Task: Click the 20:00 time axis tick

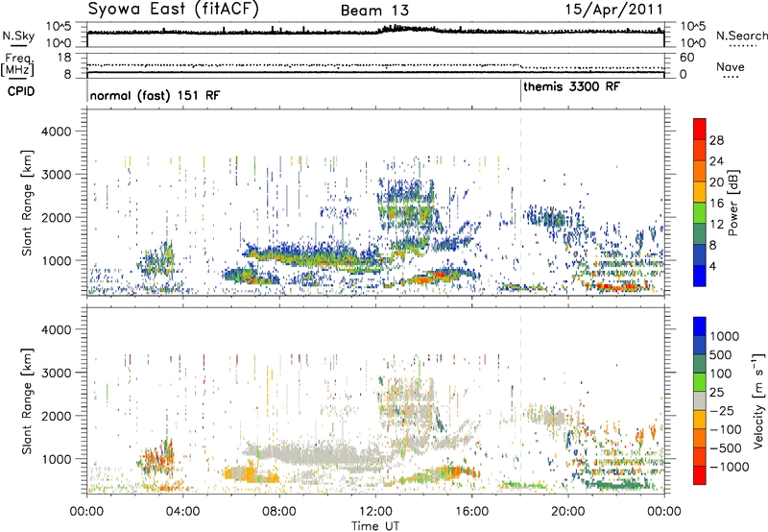Action: click(567, 512)
